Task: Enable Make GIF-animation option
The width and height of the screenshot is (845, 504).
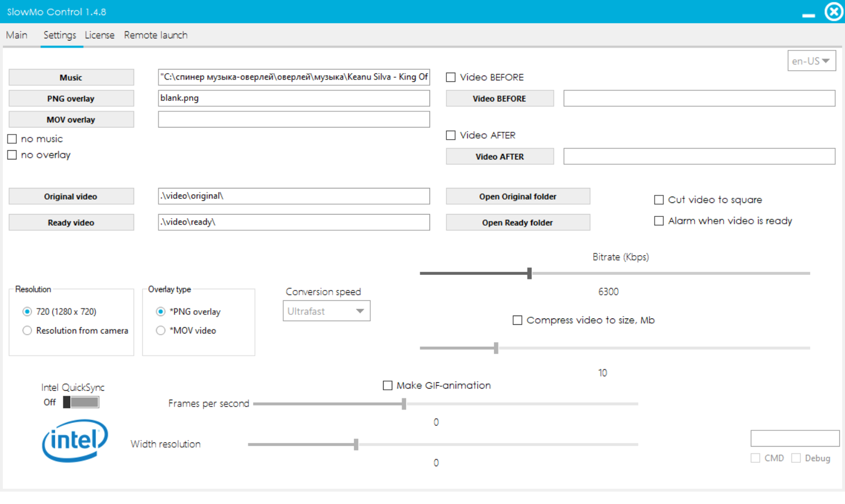Action: click(x=388, y=386)
